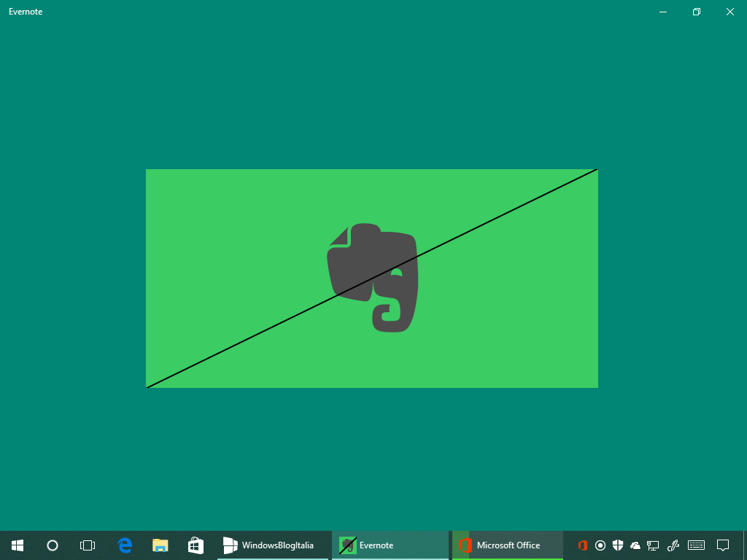Screen dimensions: 747x560
Task: Switch to the Microsoft Office taskbar app
Action: coord(508,545)
